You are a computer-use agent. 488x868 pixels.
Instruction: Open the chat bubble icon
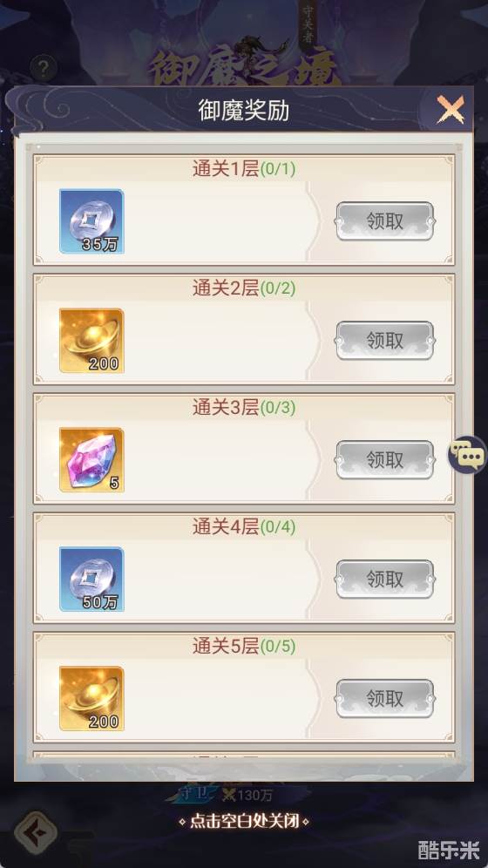tap(467, 455)
